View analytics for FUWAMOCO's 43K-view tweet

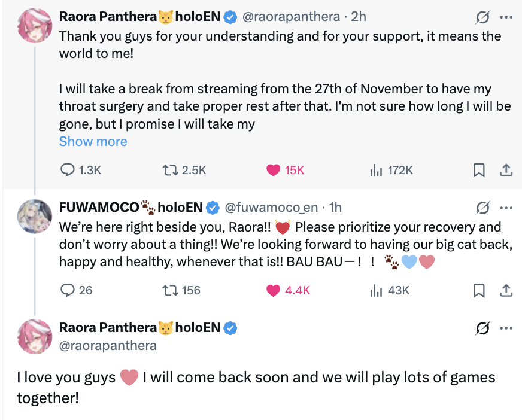376,290
